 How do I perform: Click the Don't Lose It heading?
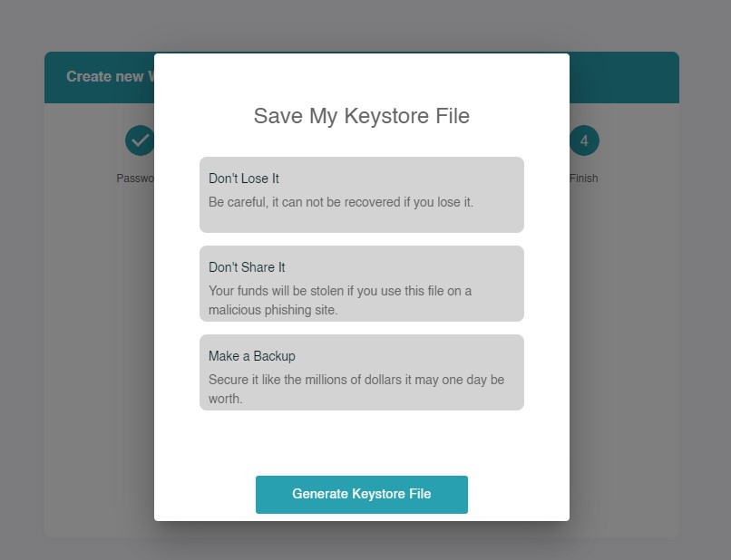(244, 179)
